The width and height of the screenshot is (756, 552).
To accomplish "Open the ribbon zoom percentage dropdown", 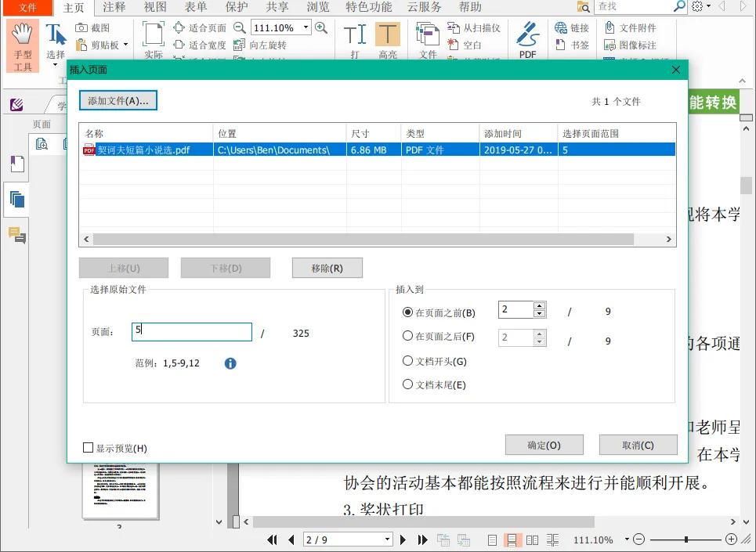I will (x=306, y=28).
